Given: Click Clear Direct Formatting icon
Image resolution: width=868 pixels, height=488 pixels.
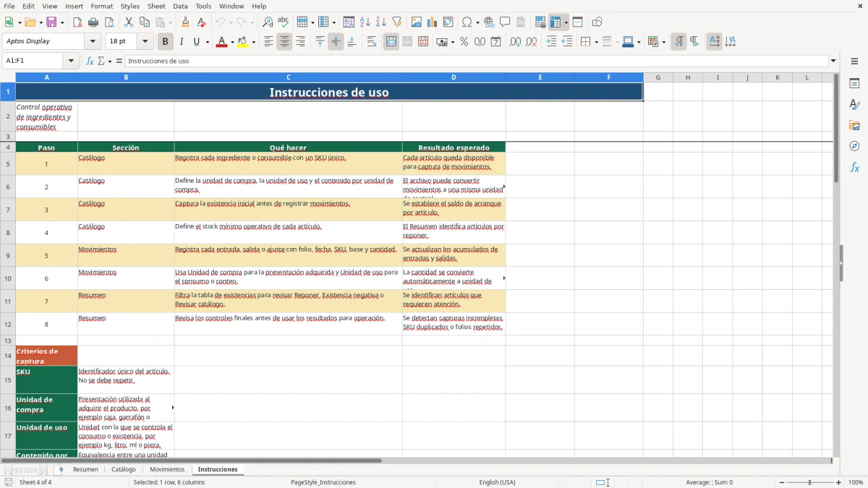Looking at the screenshot, I should tap(202, 22).
